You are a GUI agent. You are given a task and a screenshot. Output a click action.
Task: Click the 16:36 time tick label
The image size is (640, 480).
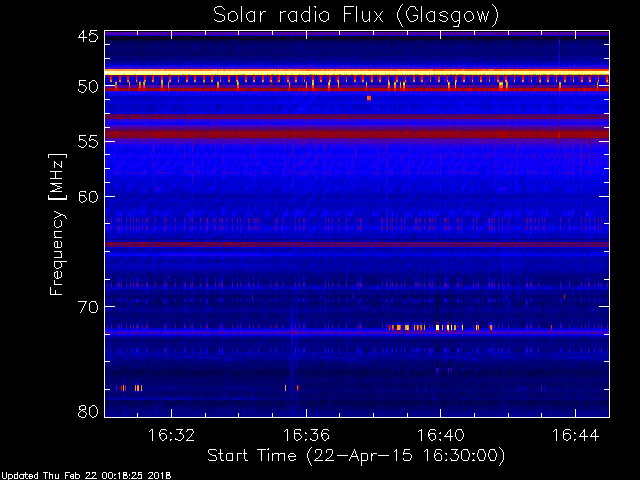click(306, 435)
